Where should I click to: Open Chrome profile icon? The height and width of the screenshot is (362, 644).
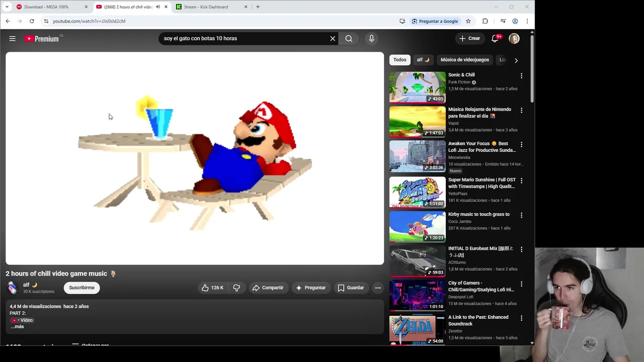[x=515, y=21]
